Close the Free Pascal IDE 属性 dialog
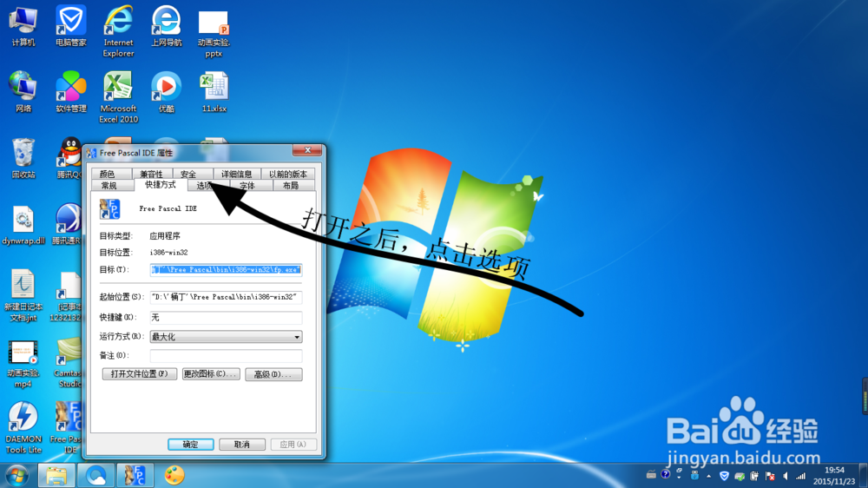 pos(308,151)
